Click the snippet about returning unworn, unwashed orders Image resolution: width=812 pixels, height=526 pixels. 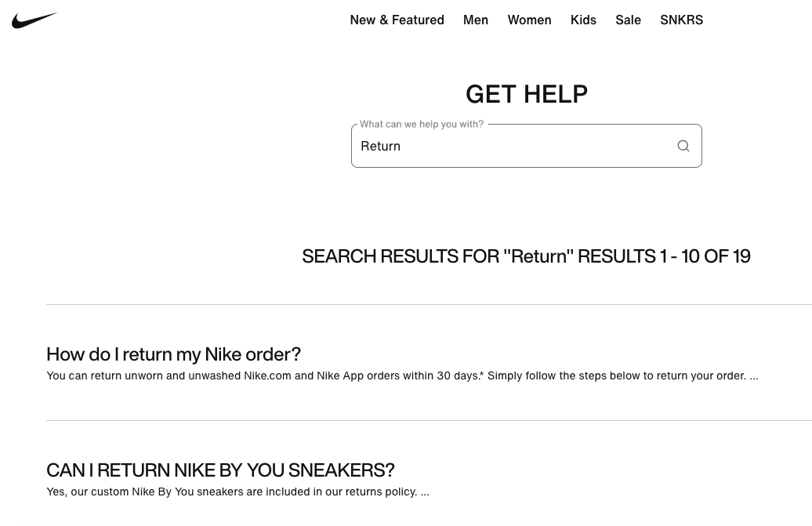(x=402, y=375)
